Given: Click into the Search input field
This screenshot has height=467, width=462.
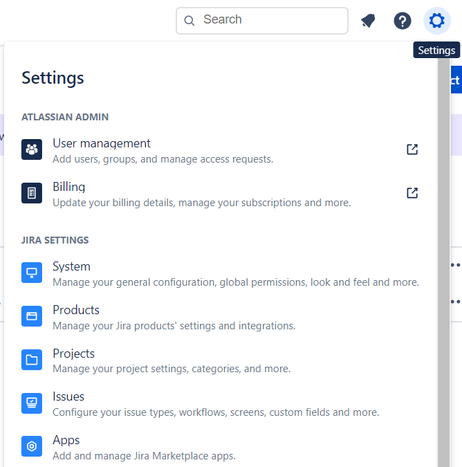Looking at the screenshot, I should [262, 21].
